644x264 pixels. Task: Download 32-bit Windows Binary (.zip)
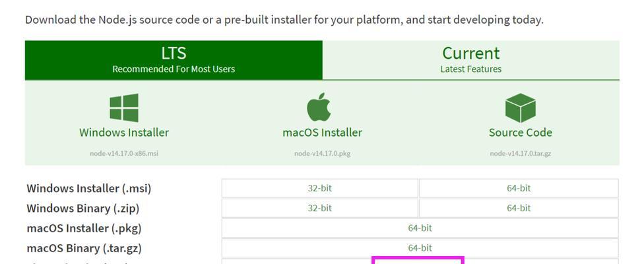point(320,208)
